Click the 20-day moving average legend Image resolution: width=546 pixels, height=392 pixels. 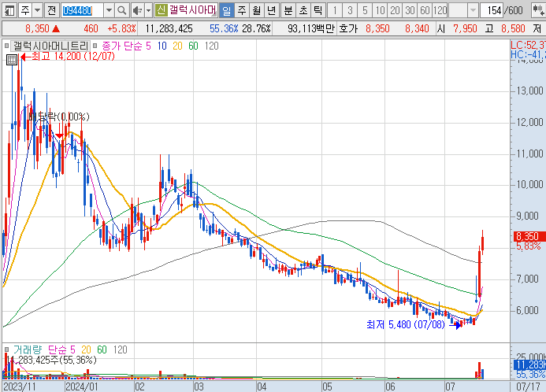[177, 46]
